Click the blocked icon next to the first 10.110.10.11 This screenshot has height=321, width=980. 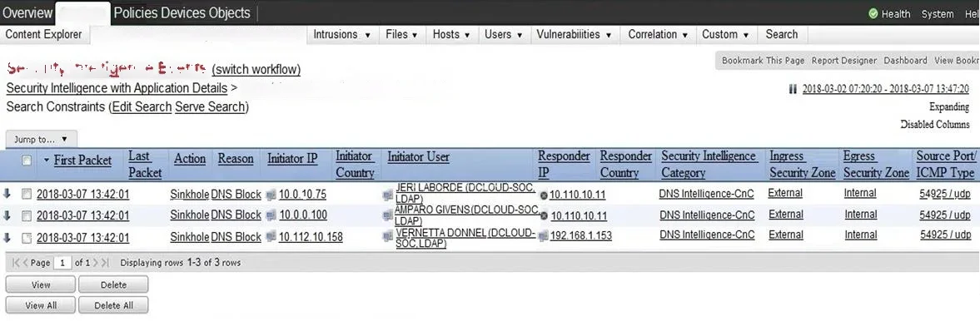coord(544,195)
